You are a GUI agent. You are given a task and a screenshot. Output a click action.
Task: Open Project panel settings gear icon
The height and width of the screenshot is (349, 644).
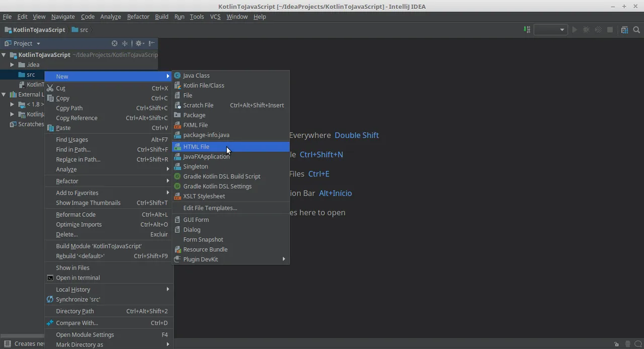[139, 43]
